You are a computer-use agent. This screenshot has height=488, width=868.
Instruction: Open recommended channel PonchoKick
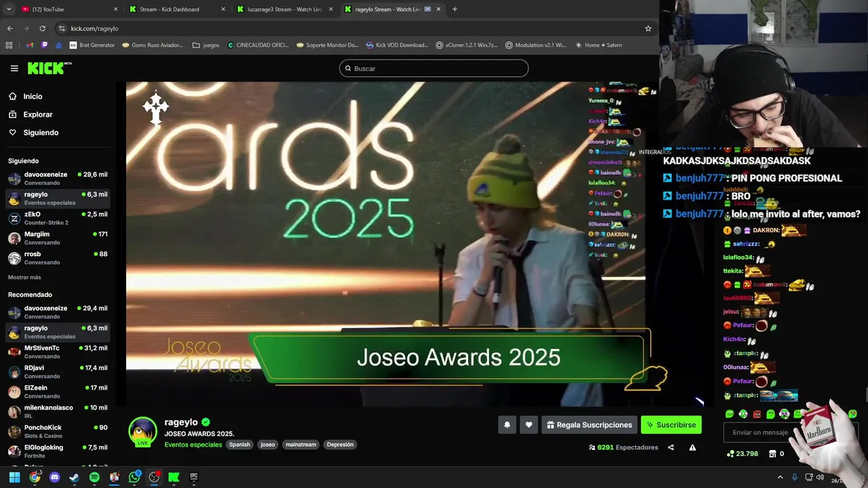[58, 431]
